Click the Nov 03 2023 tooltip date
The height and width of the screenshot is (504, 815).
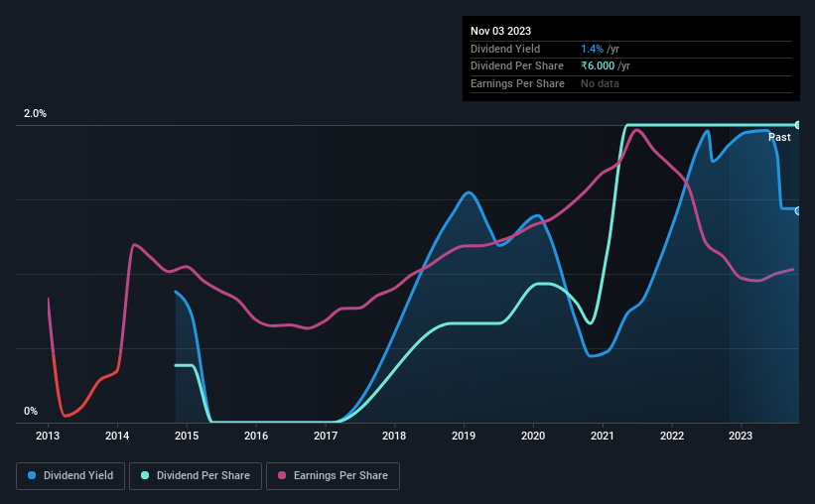coord(500,31)
